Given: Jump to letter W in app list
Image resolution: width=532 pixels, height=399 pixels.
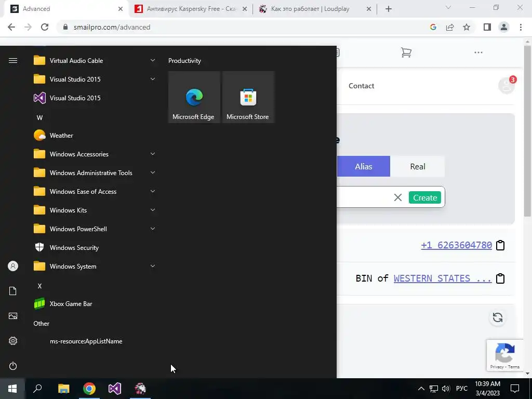Looking at the screenshot, I should [x=39, y=118].
